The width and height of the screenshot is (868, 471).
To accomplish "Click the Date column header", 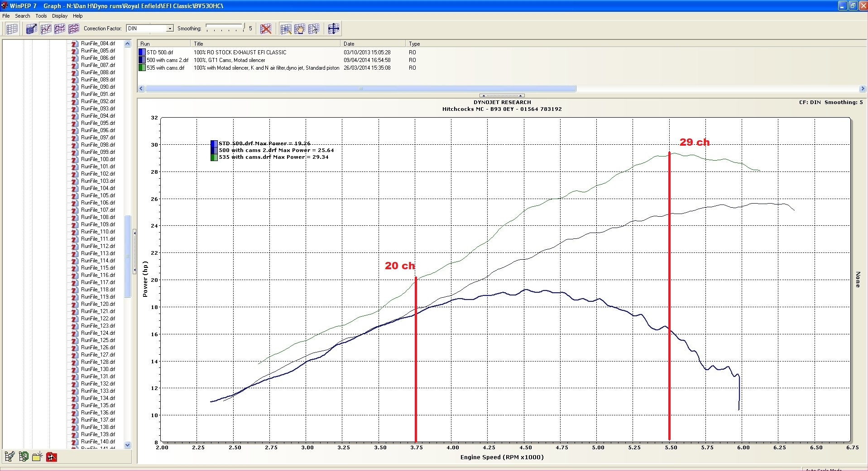I will 373,44.
